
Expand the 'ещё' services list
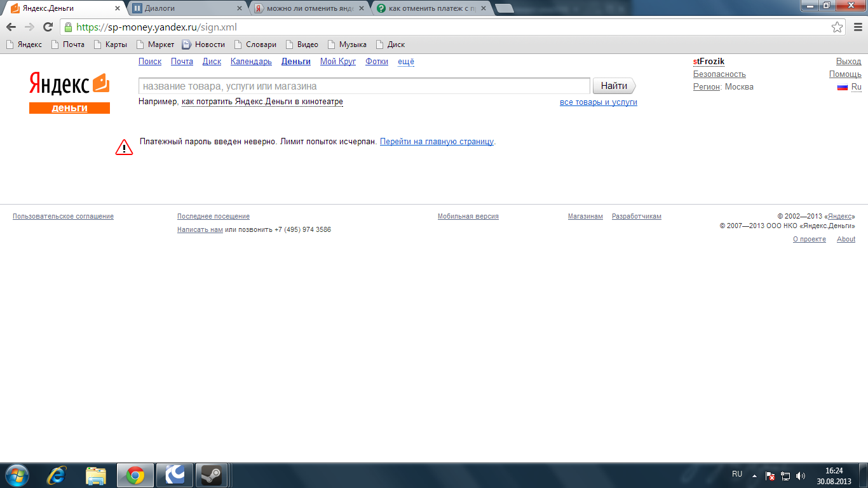pyautogui.click(x=406, y=62)
